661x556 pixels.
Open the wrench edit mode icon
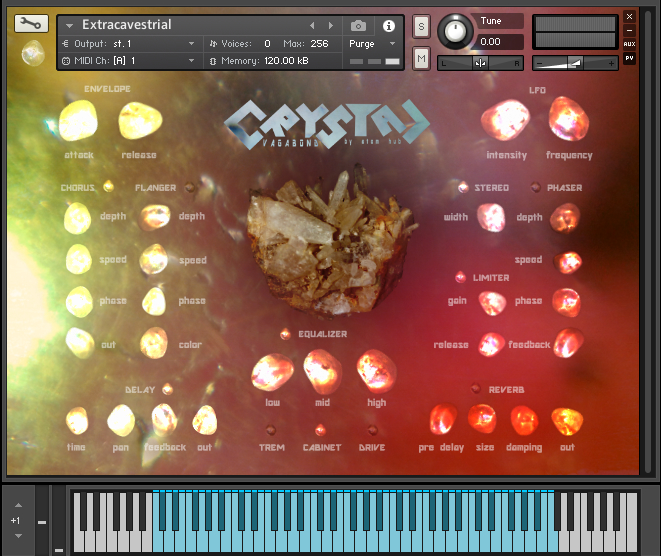(29, 23)
